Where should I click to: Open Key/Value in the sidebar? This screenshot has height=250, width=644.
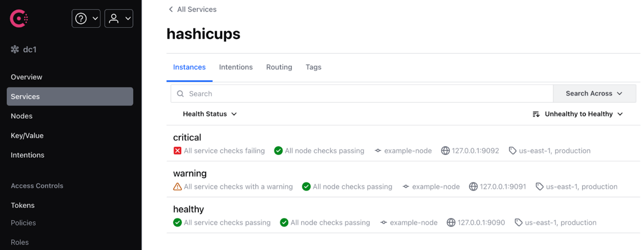(x=27, y=136)
